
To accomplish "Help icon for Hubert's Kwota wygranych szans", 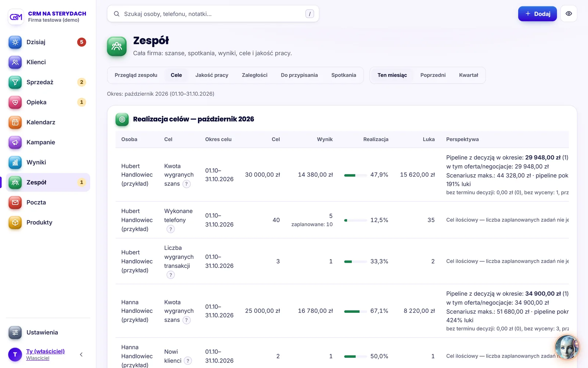I will 187,184.
